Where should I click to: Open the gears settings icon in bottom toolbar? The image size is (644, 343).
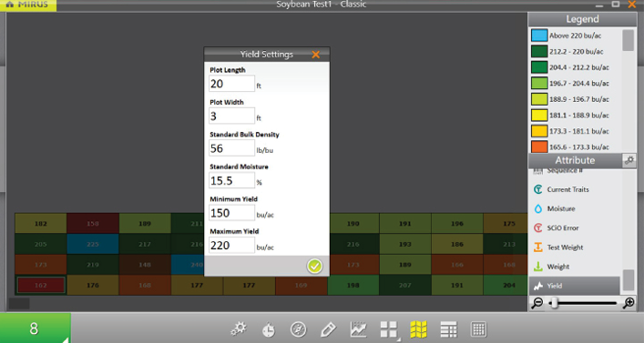(x=239, y=329)
